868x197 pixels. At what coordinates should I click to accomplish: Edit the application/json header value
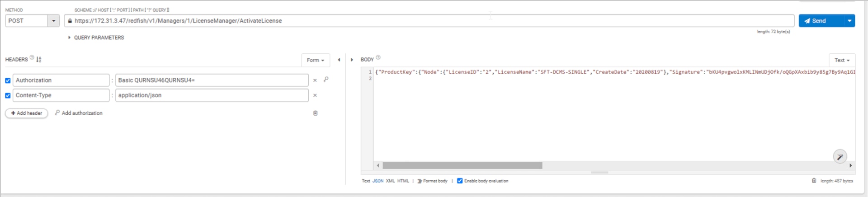click(212, 95)
